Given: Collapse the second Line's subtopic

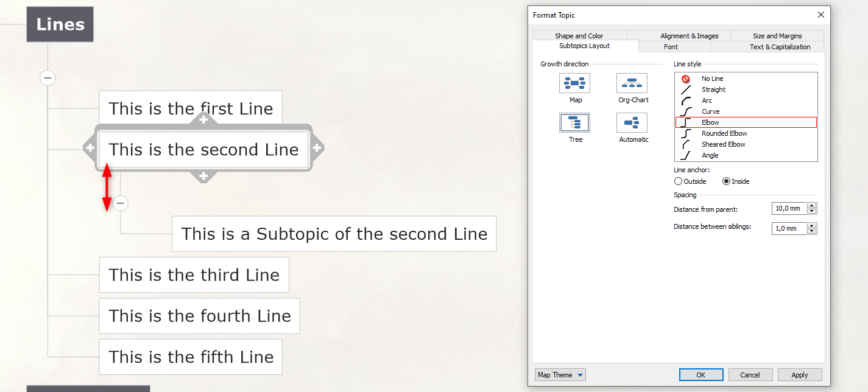Looking at the screenshot, I should point(121,203).
